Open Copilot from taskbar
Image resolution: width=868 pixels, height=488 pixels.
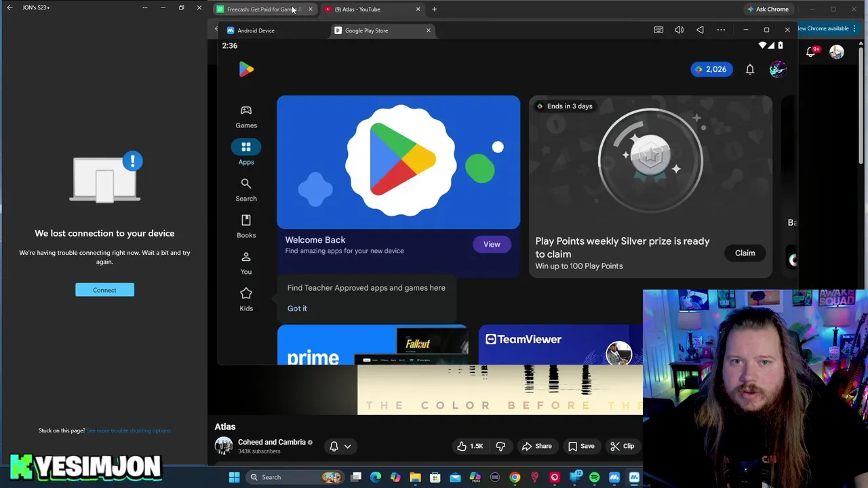tap(395, 477)
